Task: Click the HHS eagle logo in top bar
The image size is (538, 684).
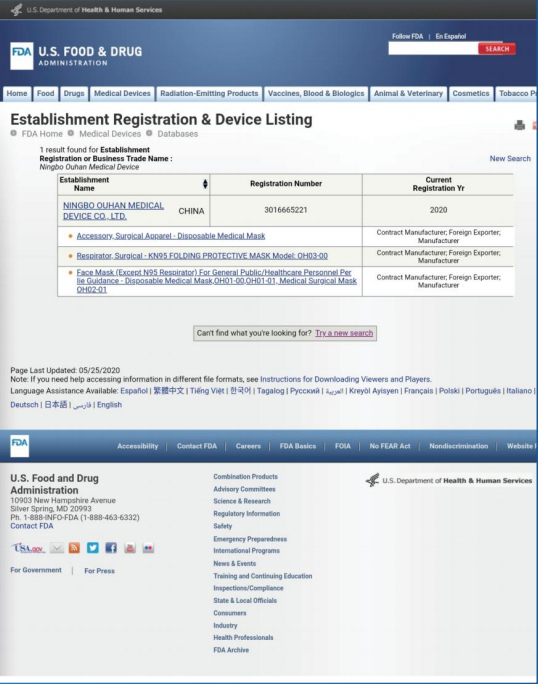Action: pyautogui.click(x=17, y=10)
